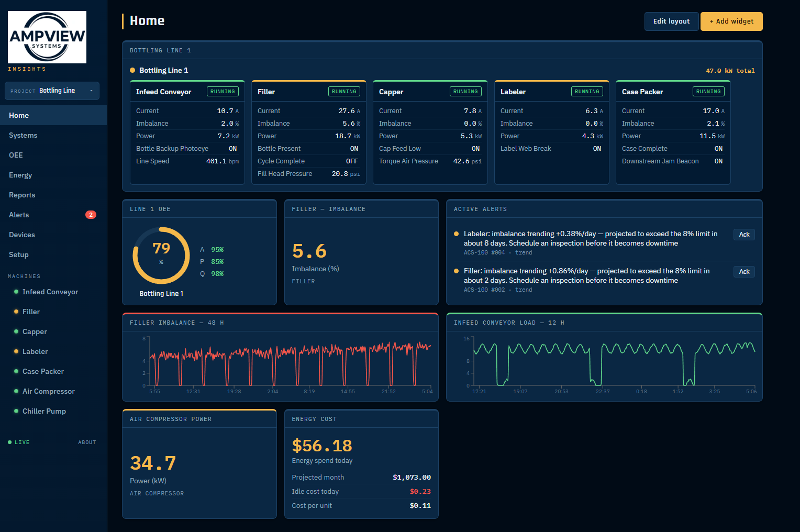Click the Active Alerts panel header
This screenshot has height=532, width=800.
604,209
